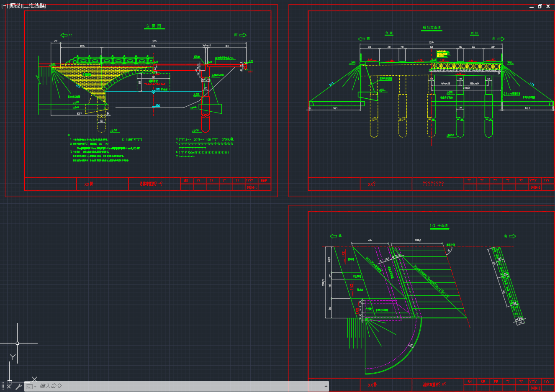Pick the 南 arrow in the 立面图 sheet
This screenshot has width=555, height=392.
tap(243, 35)
